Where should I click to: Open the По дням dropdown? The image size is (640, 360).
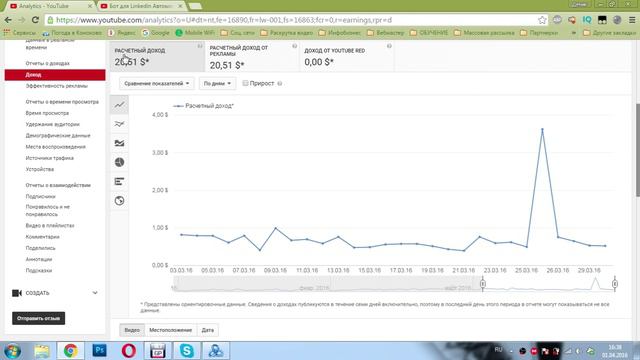pyautogui.click(x=217, y=83)
